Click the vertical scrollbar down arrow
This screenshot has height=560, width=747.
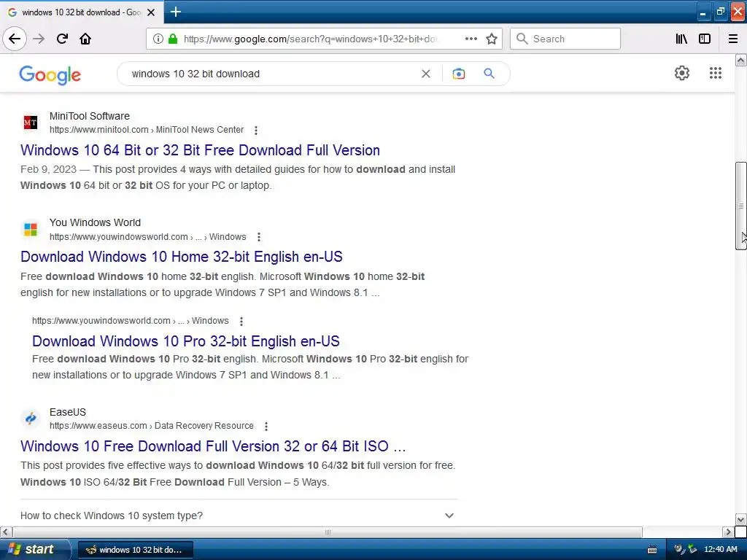tap(741, 519)
